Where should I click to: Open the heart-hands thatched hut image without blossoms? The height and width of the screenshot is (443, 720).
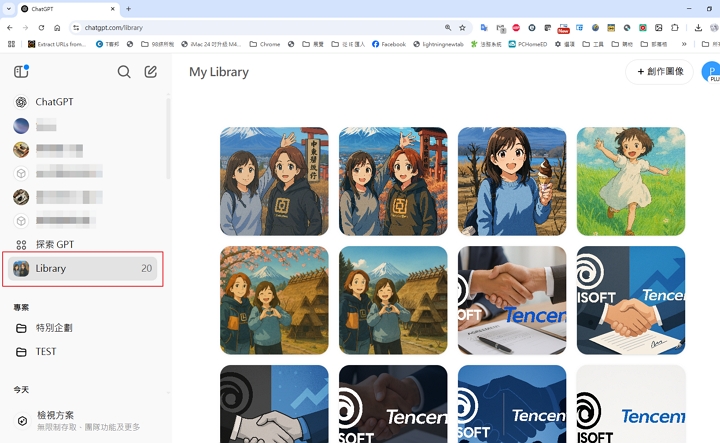point(393,300)
